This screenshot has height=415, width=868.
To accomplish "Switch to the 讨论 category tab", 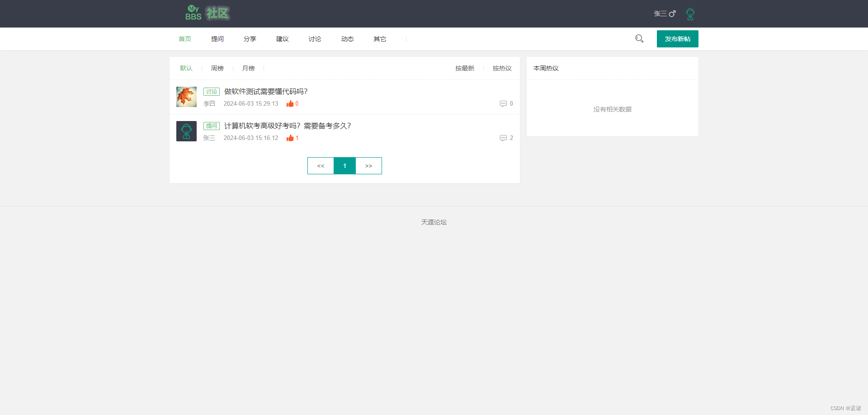I will tap(315, 39).
